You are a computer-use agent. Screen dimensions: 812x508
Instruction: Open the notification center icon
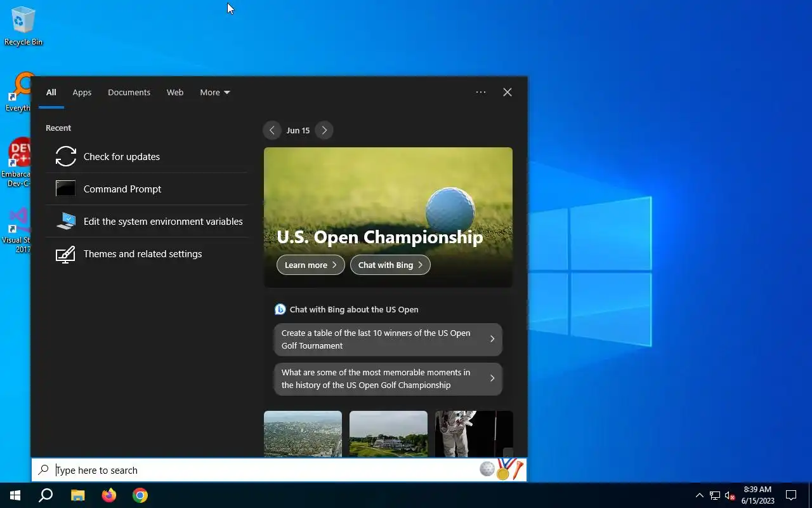791,495
